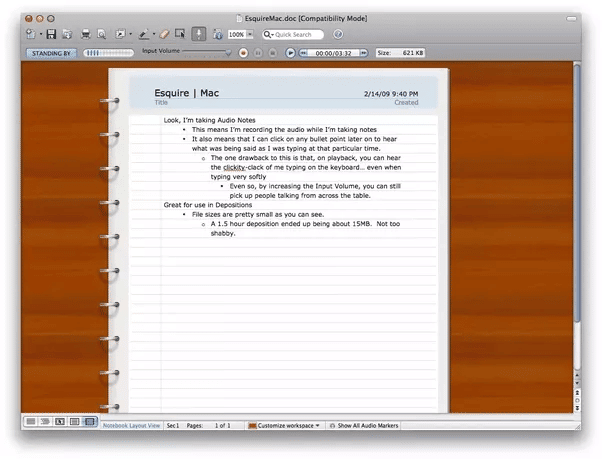Click the 00:00/03:32 audio position bar
The image size is (602, 459).
334,53
